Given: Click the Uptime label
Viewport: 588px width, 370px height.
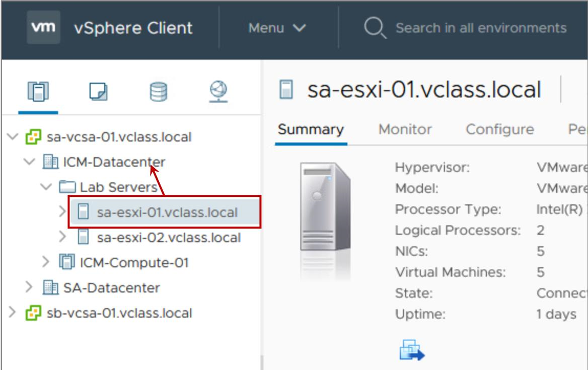Looking at the screenshot, I should point(420,314).
